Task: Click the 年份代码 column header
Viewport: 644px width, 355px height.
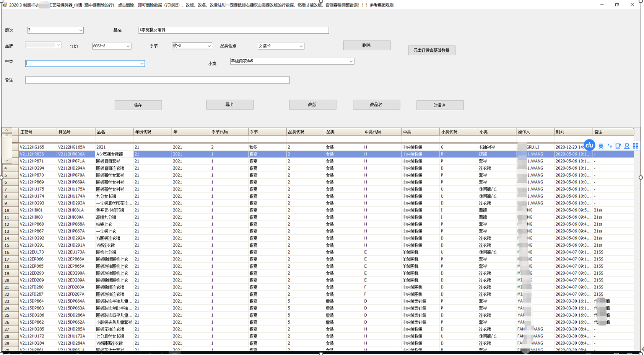Action: [153, 132]
